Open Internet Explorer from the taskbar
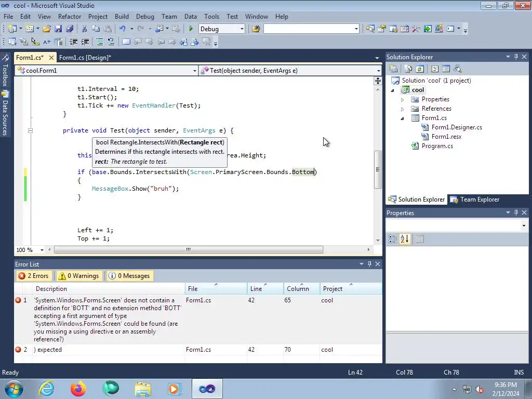 tap(46, 389)
